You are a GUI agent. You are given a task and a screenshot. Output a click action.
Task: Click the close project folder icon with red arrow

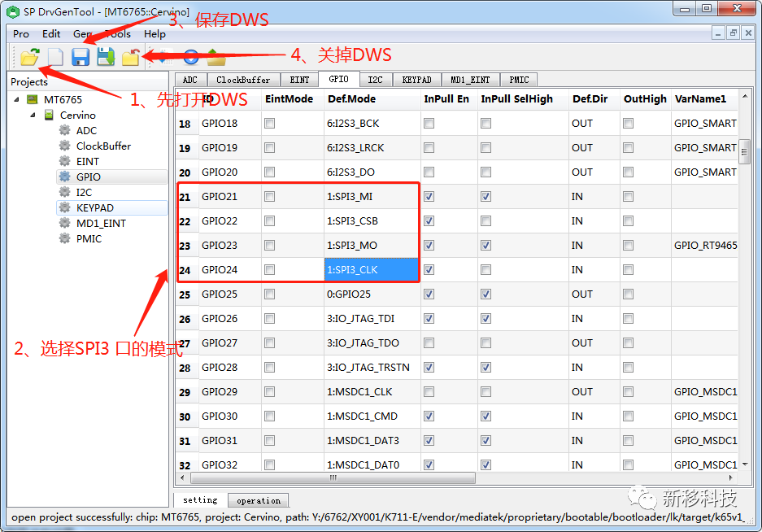point(131,57)
